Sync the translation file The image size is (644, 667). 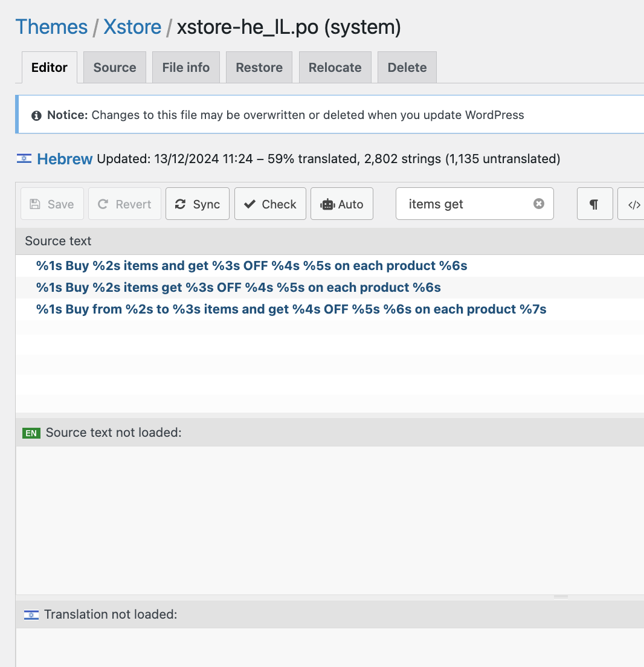click(198, 204)
